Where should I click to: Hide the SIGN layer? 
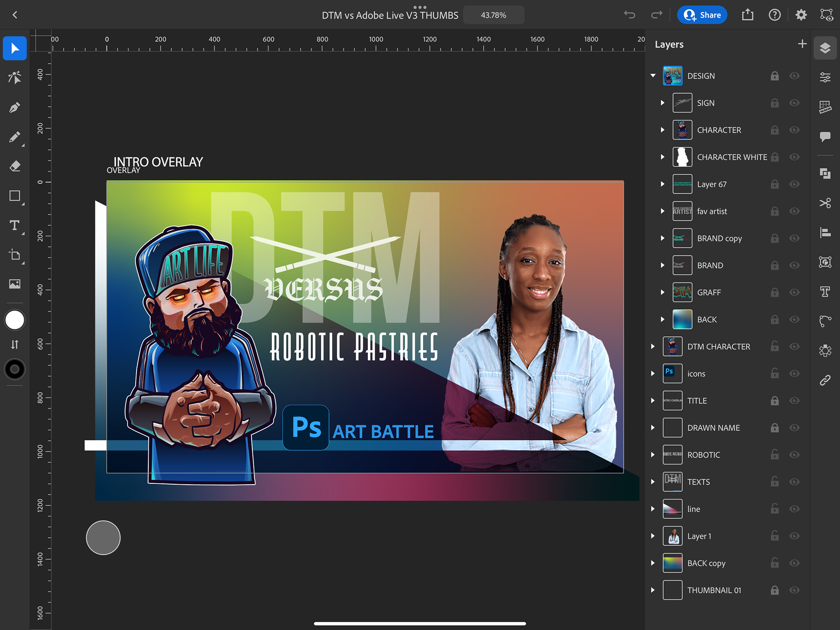(794, 103)
